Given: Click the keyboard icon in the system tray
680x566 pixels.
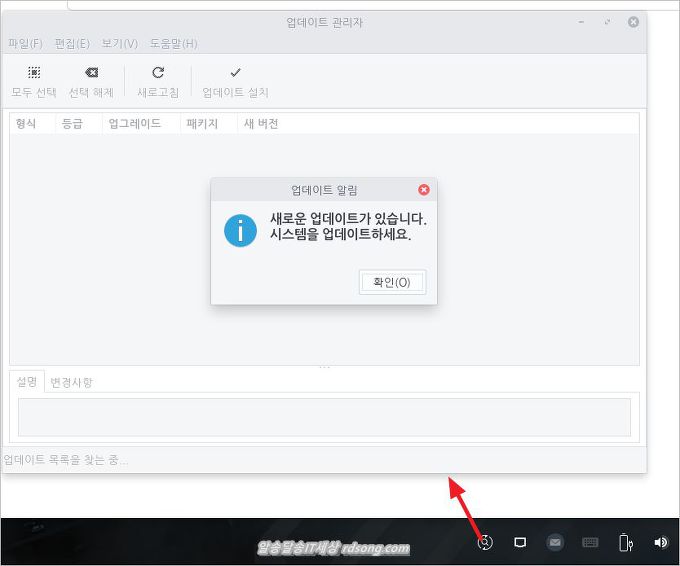Looking at the screenshot, I should point(590,542).
